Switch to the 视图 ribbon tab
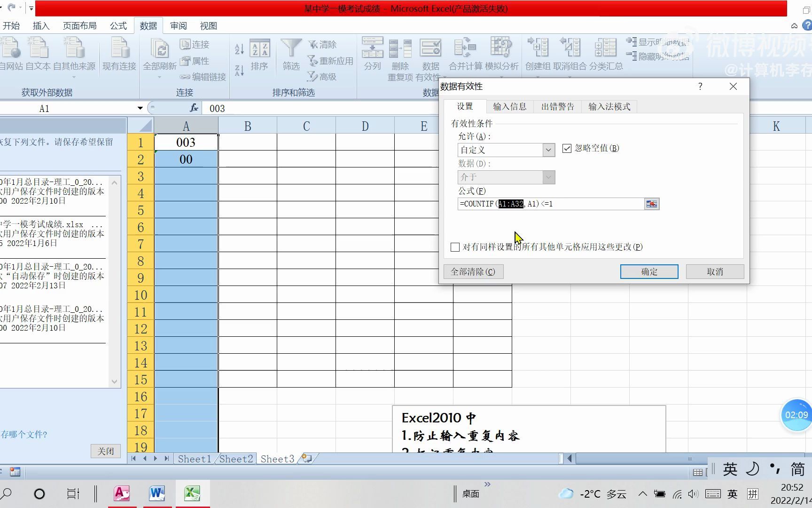Image resolution: width=812 pixels, height=508 pixels. tap(208, 26)
